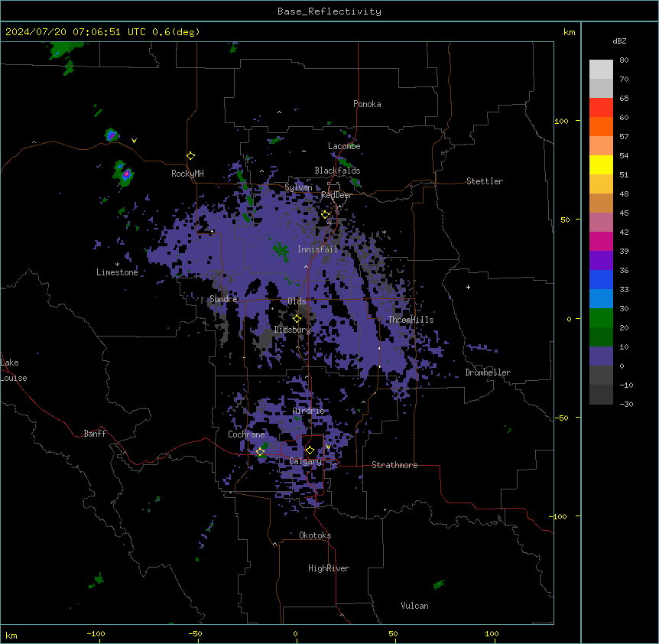This screenshot has height=644, width=659.
Task: Click the Olds town label
Action: coord(297,301)
